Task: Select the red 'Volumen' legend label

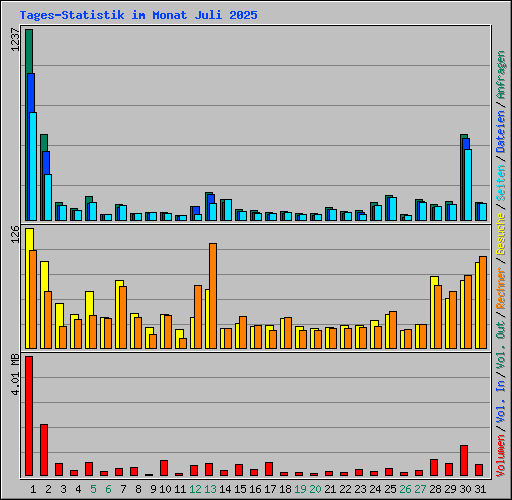Action: [x=501, y=456]
